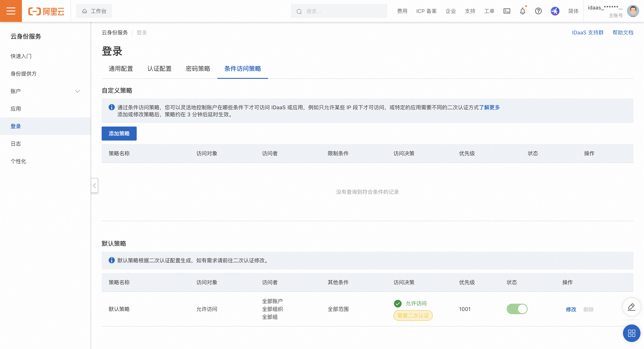Collapse the sidebar with the arrow handle

pyautogui.click(x=94, y=185)
